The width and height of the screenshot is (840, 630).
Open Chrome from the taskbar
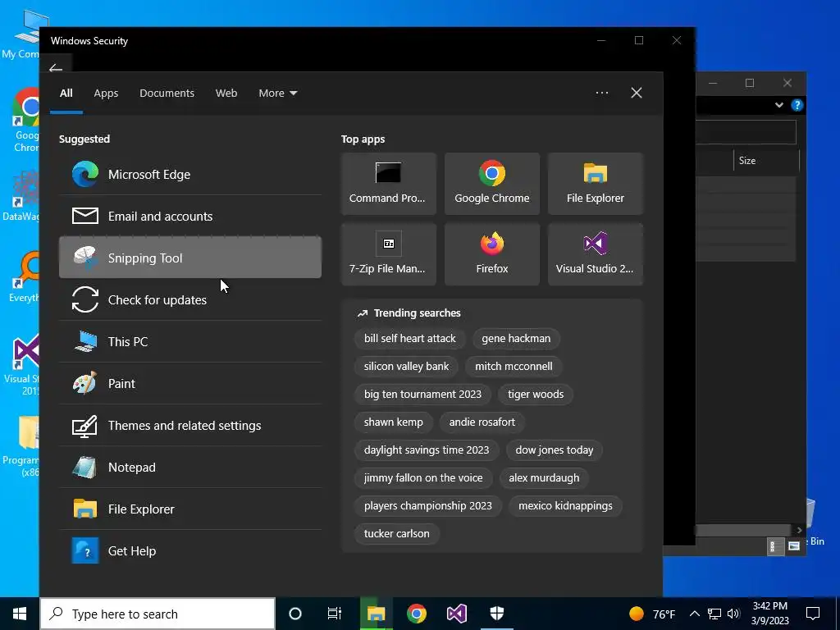(416, 614)
